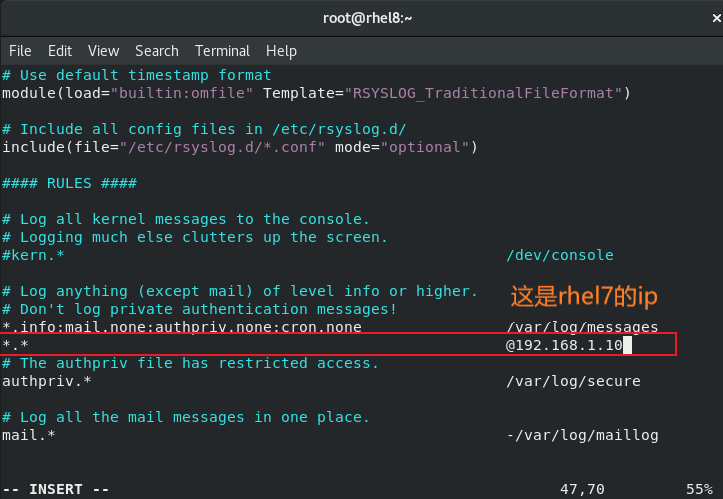Image resolution: width=723 pixels, height=499 pixels.
Task: Click the mode="optional" text
Action: point(402,147)
